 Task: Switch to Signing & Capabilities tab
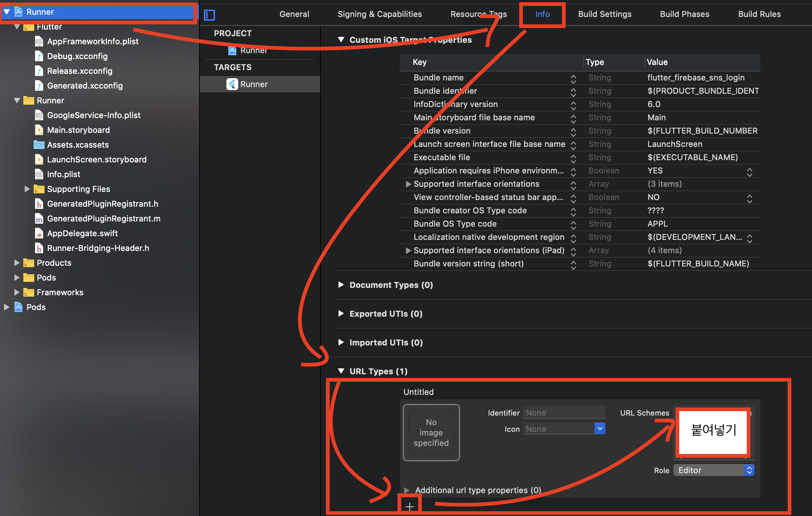click(379, 14)
